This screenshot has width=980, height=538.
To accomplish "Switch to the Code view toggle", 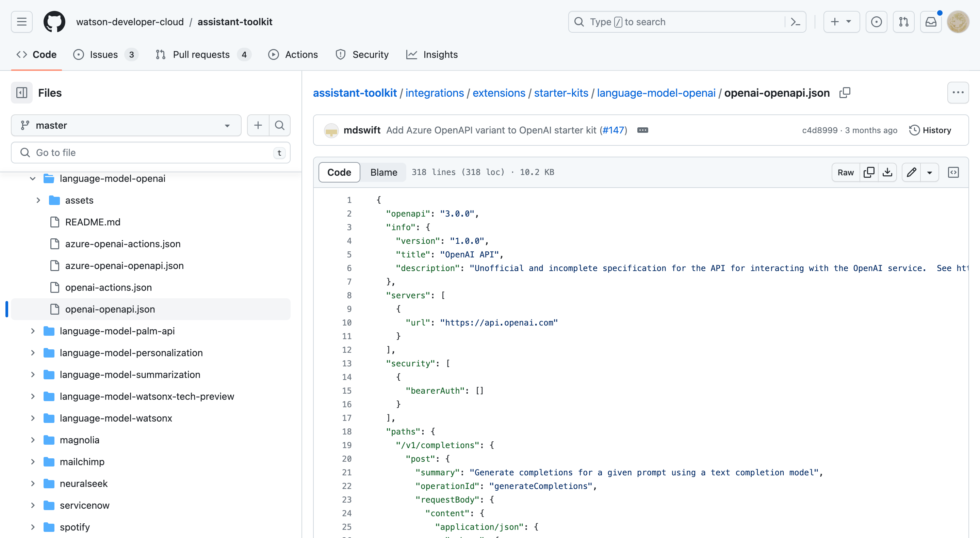I will pyautogui.click(x=339, y=172).
